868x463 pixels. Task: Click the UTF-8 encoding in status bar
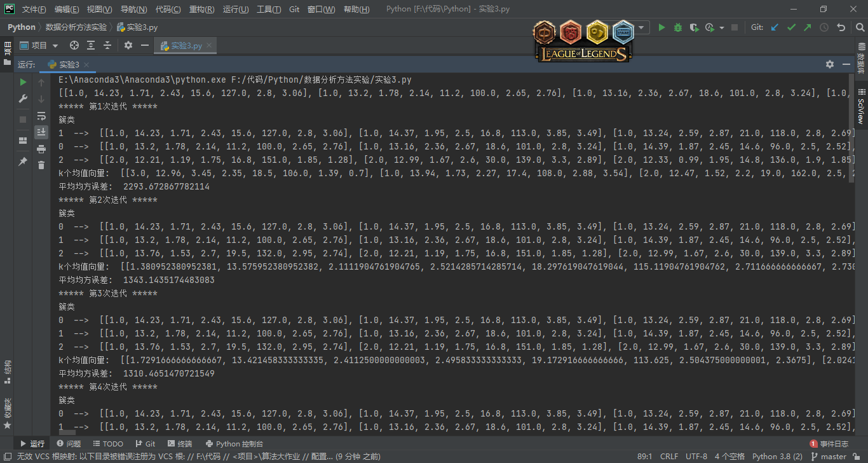(x=696, y=457)
